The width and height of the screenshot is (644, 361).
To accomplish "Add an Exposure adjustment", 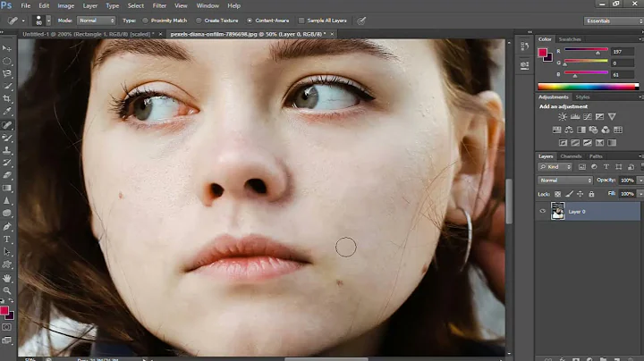I will (599, 116).
